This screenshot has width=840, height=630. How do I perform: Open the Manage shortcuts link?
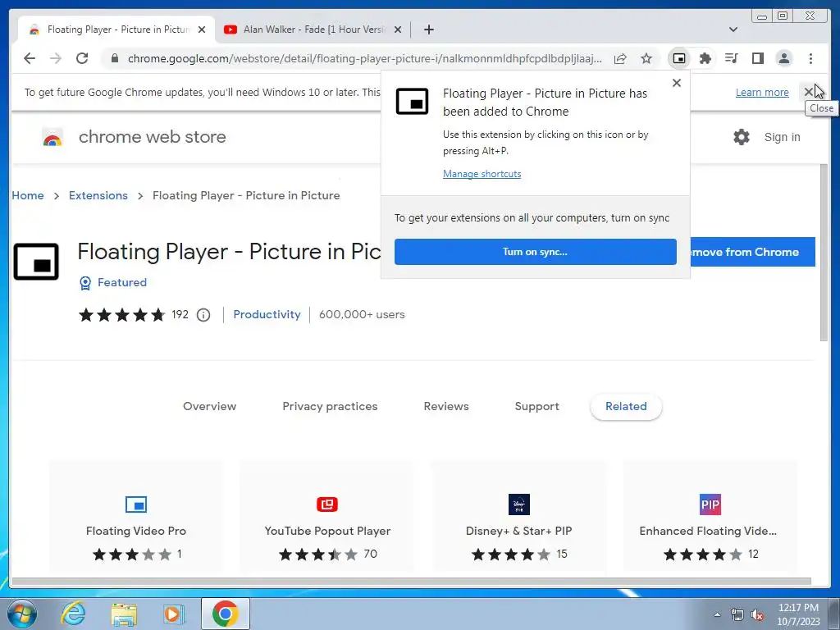pyautogui.click(x=482, y=174)
